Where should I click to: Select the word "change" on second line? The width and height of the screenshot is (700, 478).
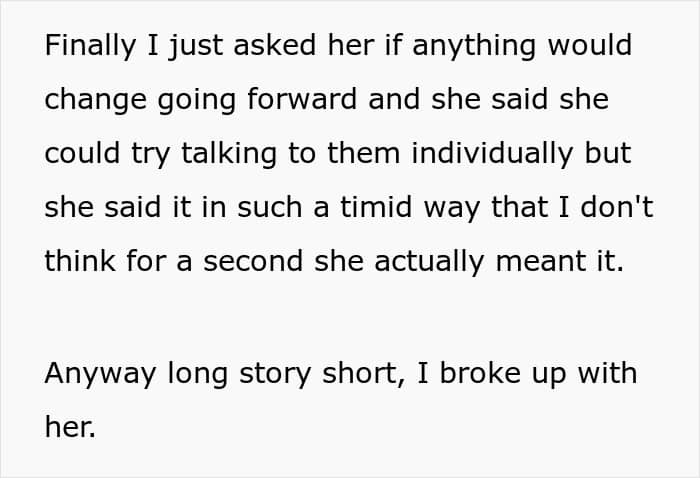point(96,100)
